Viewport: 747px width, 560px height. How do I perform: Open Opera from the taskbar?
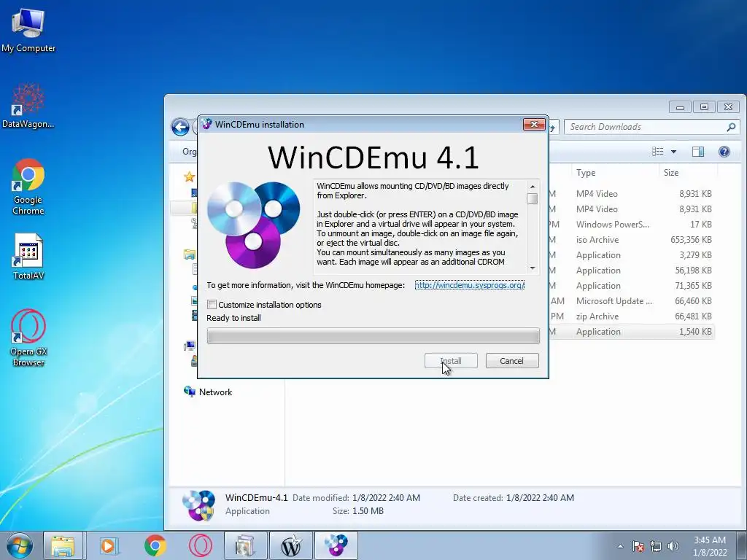(x=201, y=545)
